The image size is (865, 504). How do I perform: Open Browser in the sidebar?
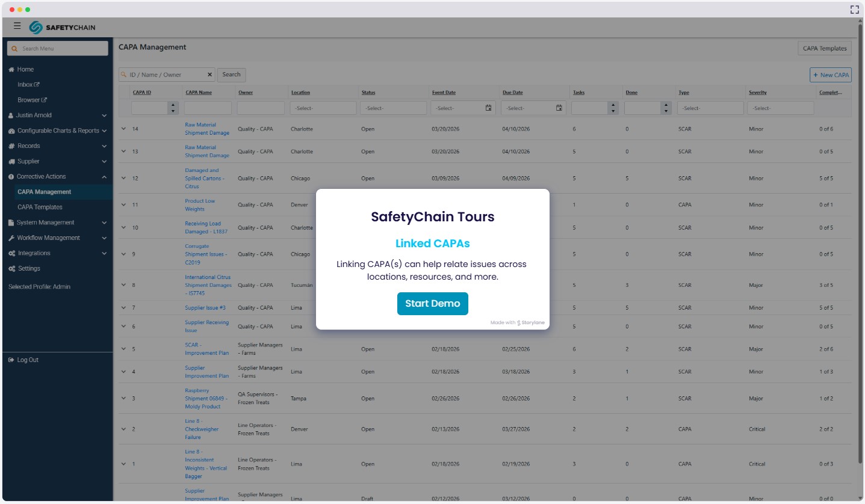32,100
